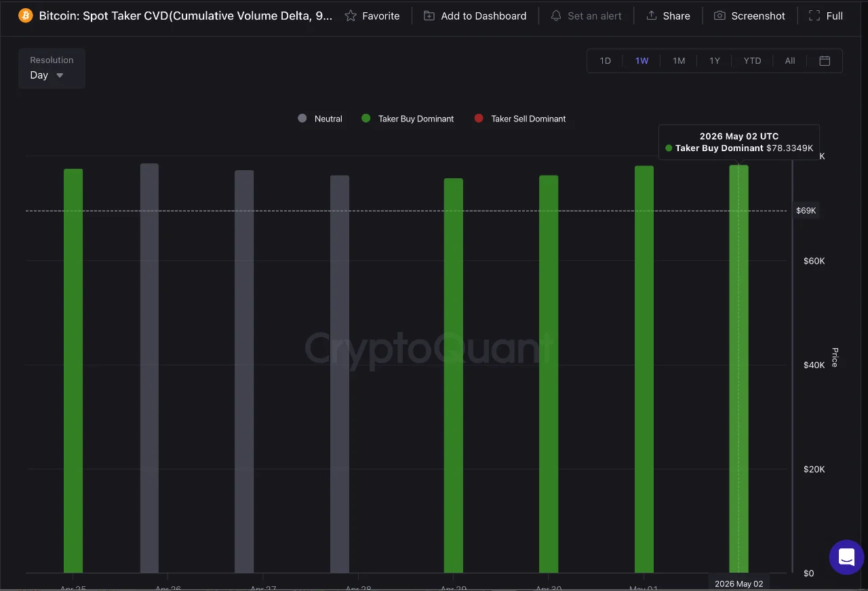The height and width of the screenshot is (591, 868).
Task: Click the Screenshot button label
Action: (758, 16)
